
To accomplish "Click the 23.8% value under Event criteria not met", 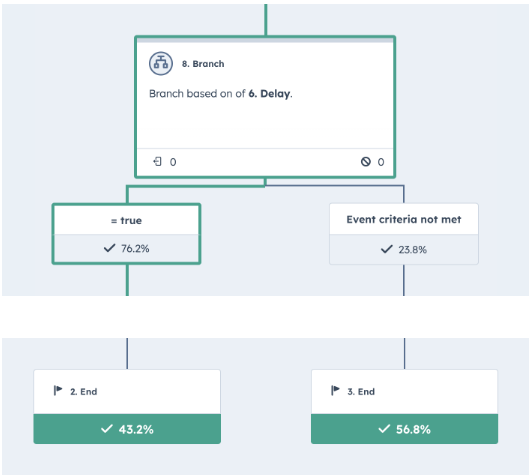I will point(412,250).
